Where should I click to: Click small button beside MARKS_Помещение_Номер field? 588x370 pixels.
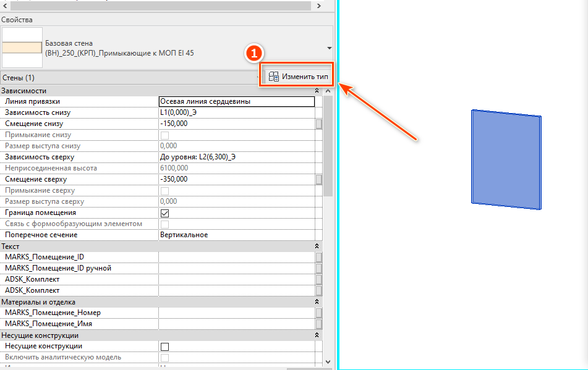318,313
